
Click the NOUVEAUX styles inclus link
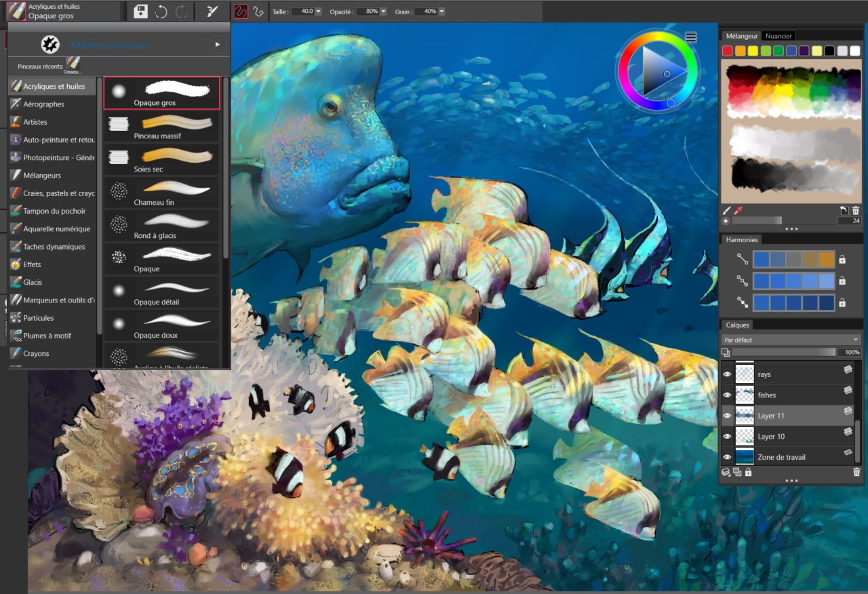pyautogui.click(x=108, y=45)
